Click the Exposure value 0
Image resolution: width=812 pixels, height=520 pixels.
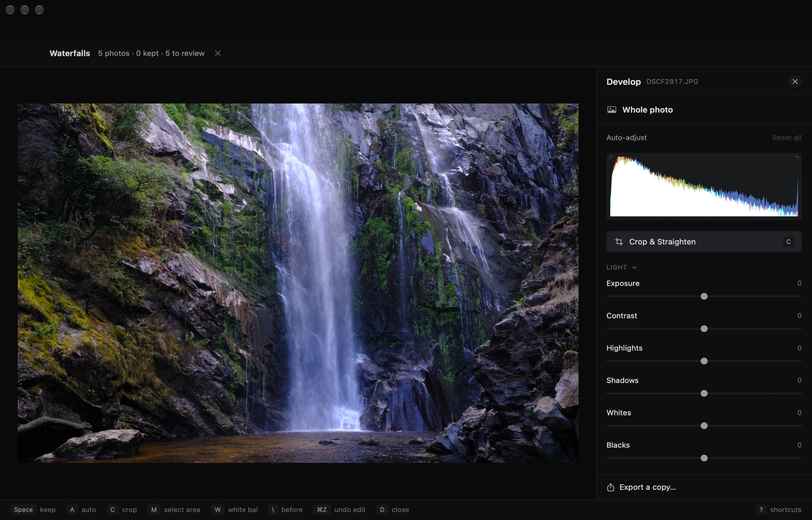(799, 283)
